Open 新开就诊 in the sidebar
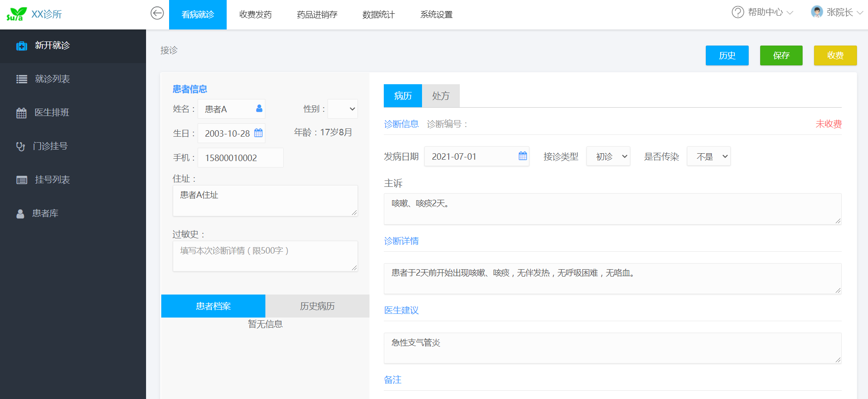The image size is (868, 399). coord(73,46)
